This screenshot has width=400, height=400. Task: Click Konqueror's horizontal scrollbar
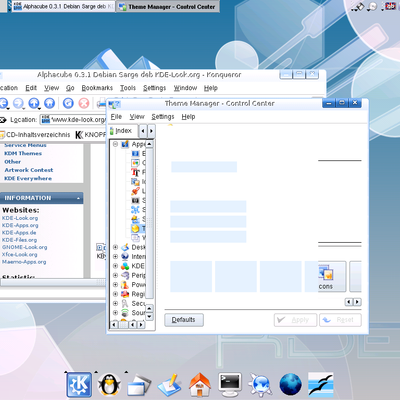(53, 282)
